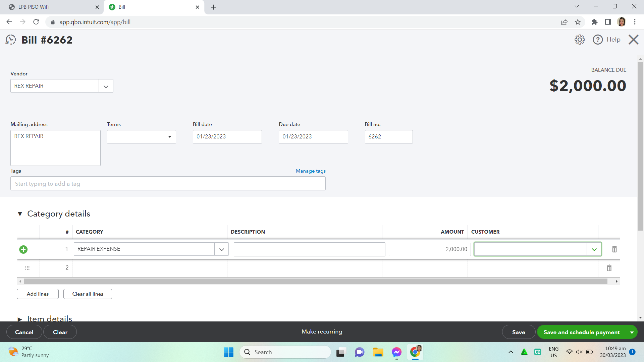Open Messenger from the taskbar

(x=396, y=352)
